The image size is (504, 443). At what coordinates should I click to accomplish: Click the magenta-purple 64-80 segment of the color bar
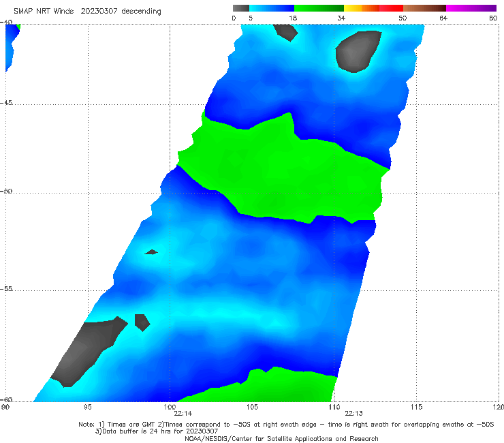tap(471, 8)
